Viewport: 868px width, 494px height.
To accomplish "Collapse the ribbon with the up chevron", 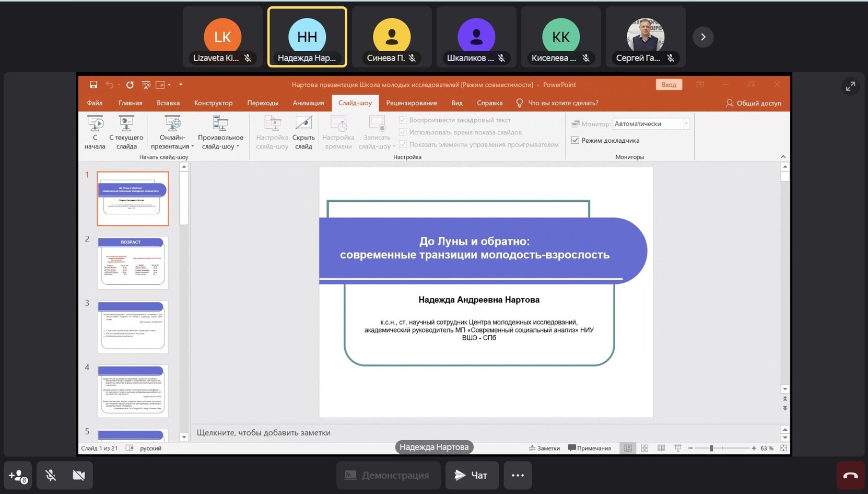I will click(x=783, y=157).
